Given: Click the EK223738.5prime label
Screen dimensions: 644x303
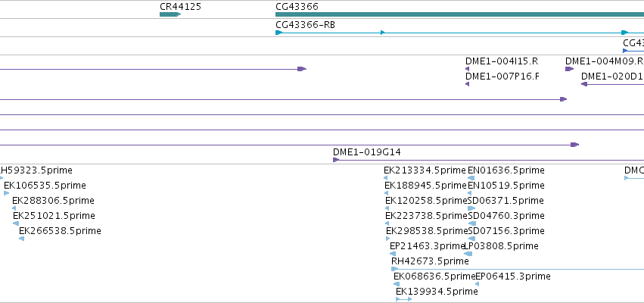Looking at the screenshot, I should (x=426, y=216).
